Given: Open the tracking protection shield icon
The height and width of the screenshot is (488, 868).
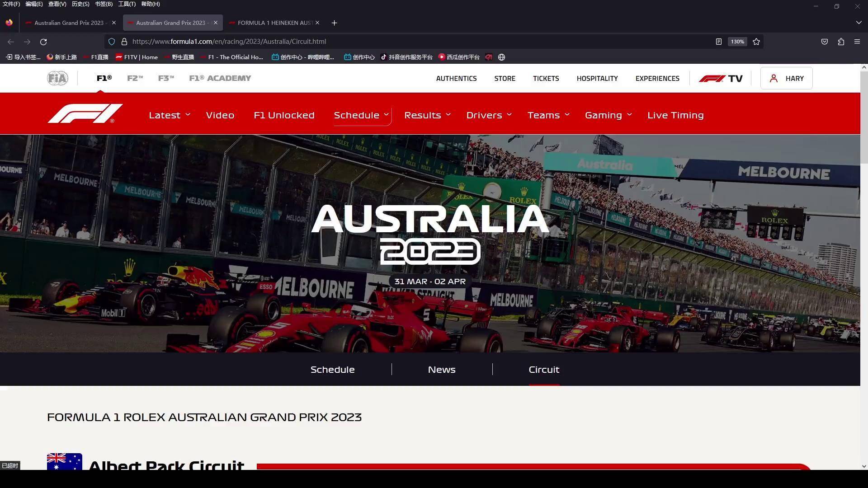Looking at the screenshot, I should [x=112, y=42].
